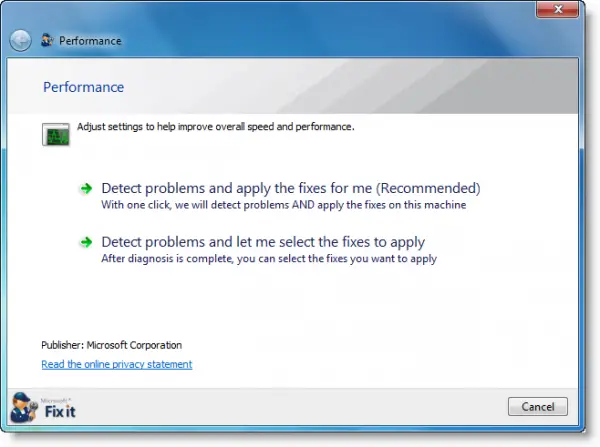600x447 pixels.
Task: Click 'After diagnosis is complete' subtext
Action: pyautogui.click(x=269, y=259)
